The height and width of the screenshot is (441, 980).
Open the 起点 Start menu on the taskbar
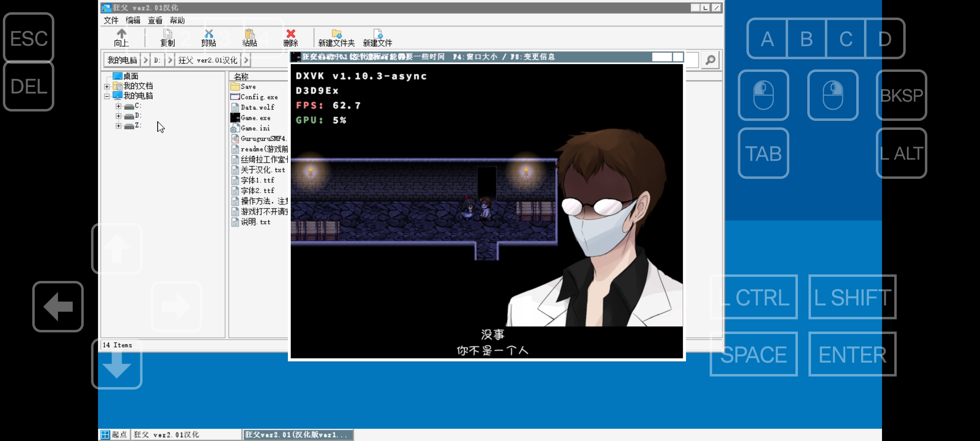tap(114, 434)
